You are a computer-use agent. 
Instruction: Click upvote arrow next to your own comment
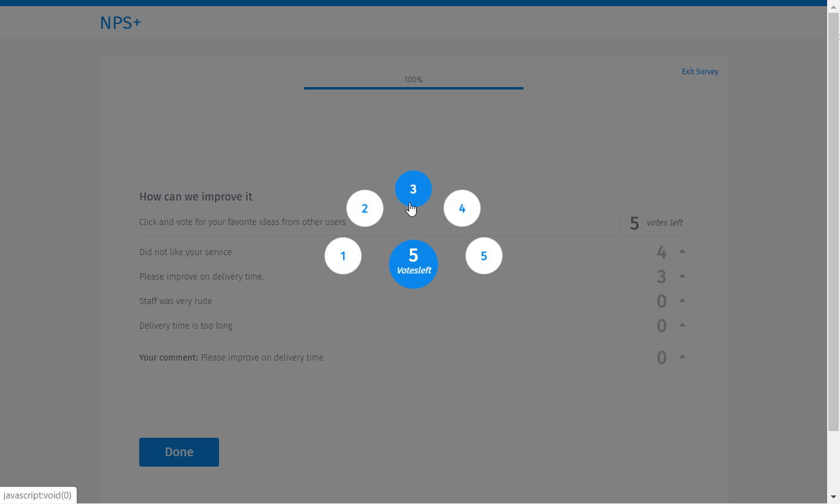coord(681,356)
